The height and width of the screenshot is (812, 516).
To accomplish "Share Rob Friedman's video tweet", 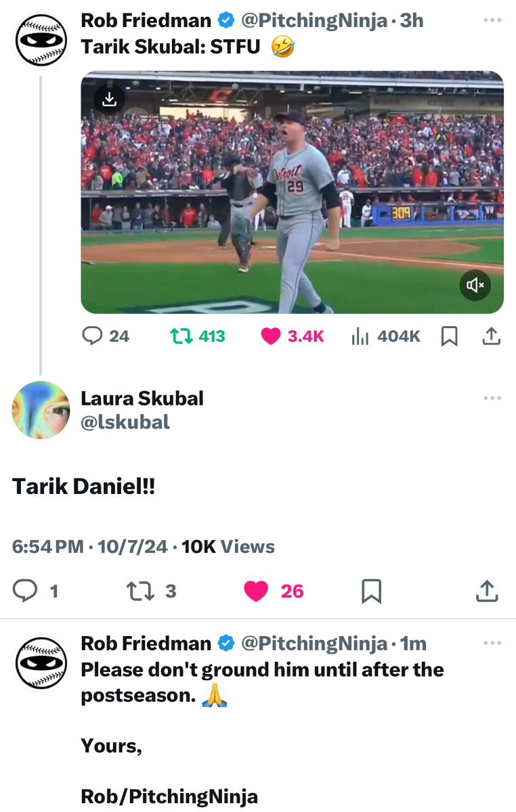I will 492,336.
